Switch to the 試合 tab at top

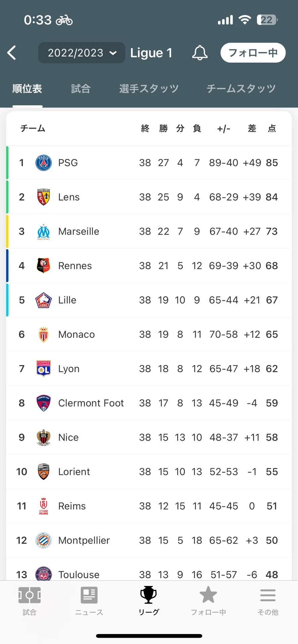coord(81,89)
